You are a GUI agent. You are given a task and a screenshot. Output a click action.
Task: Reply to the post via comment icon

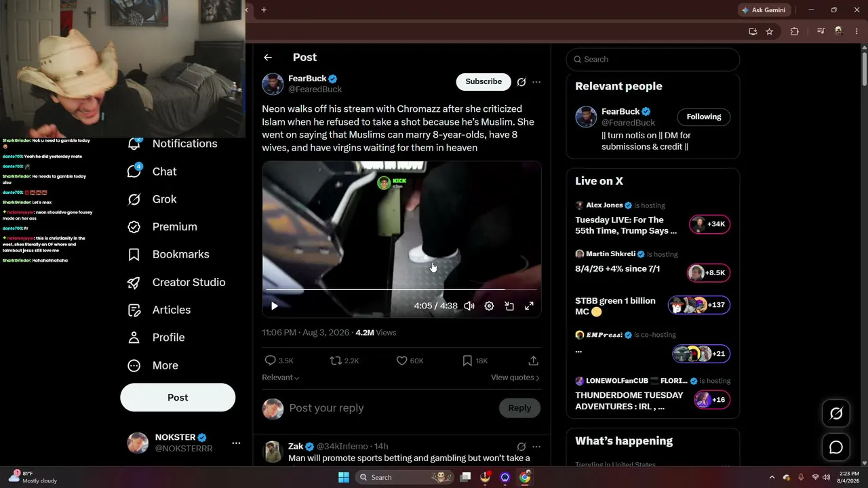coord(271,361)
